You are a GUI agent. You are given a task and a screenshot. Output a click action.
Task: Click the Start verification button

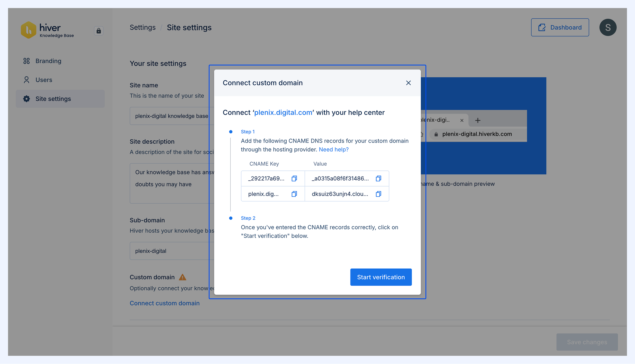tap(381, 277)
